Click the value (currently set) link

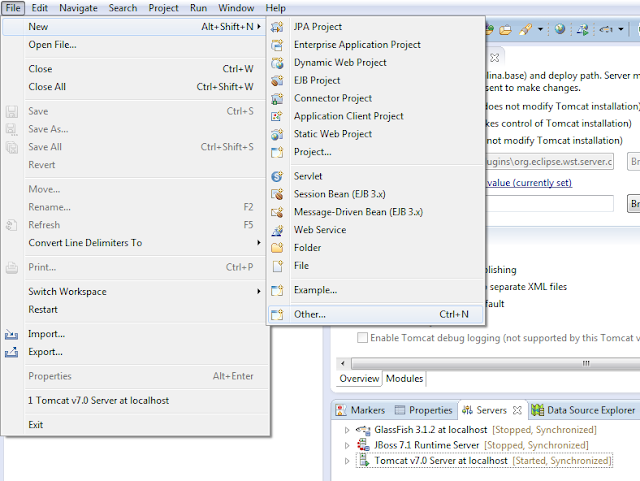[529, 183]
